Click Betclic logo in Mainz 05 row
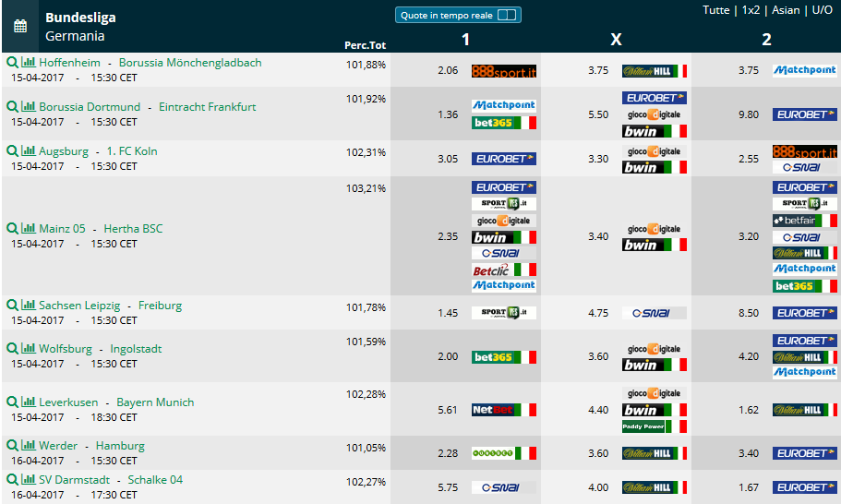 point(504,270)
